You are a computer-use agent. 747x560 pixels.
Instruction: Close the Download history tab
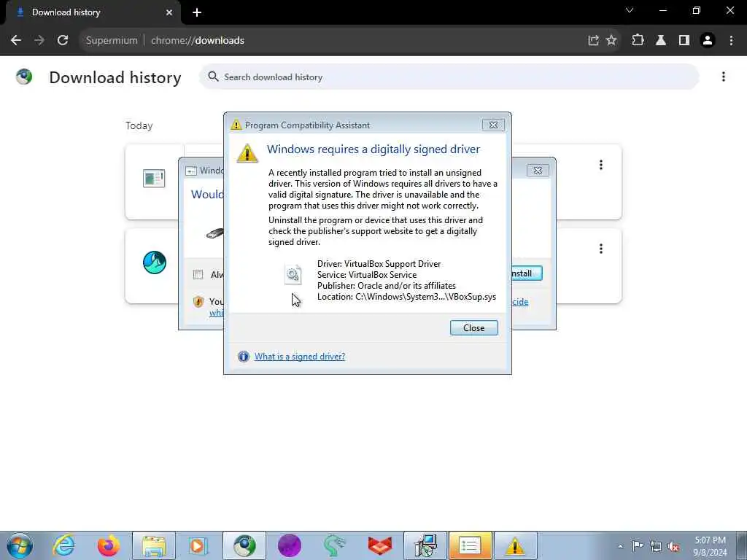(169, 12)
